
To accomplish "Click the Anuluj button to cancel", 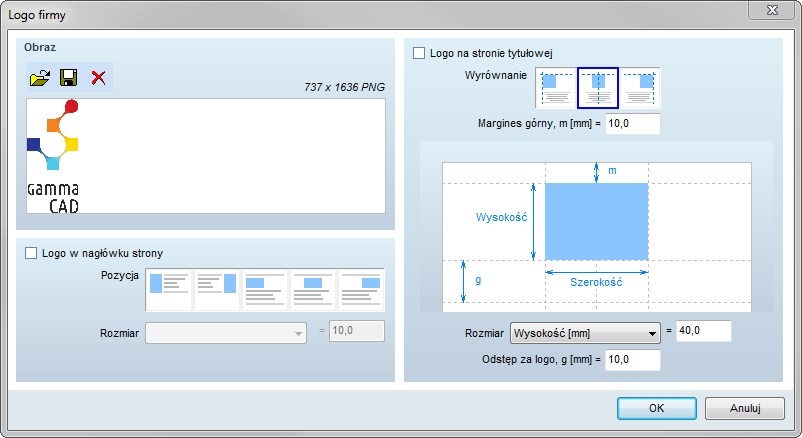I will point(744,408).
